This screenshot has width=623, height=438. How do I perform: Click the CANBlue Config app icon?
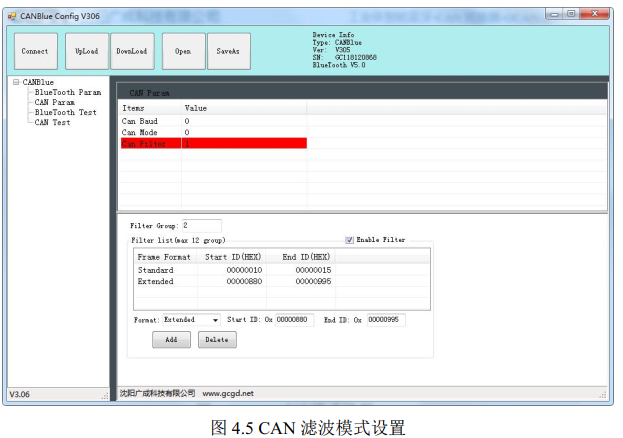click(x=12, y=16)
